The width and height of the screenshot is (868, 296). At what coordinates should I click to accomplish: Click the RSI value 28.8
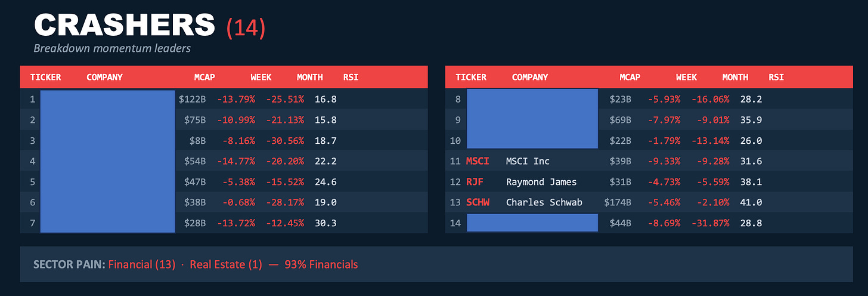(x=751, y=223)
